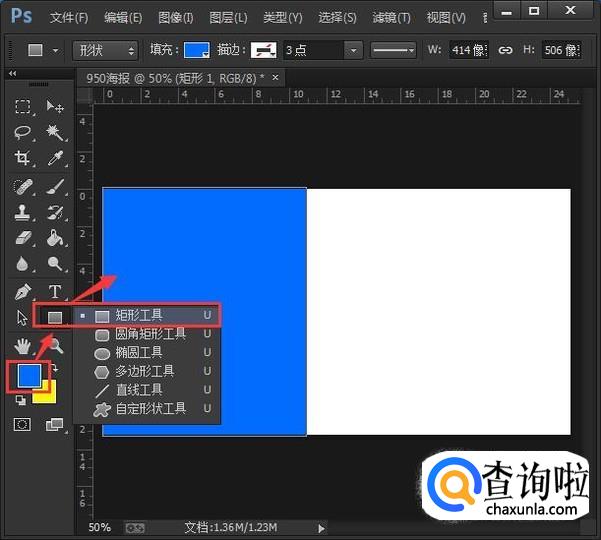Viewport: 601px width, 540px height.
Task: Select the Crop tool
Action: [x=23, y=159]
